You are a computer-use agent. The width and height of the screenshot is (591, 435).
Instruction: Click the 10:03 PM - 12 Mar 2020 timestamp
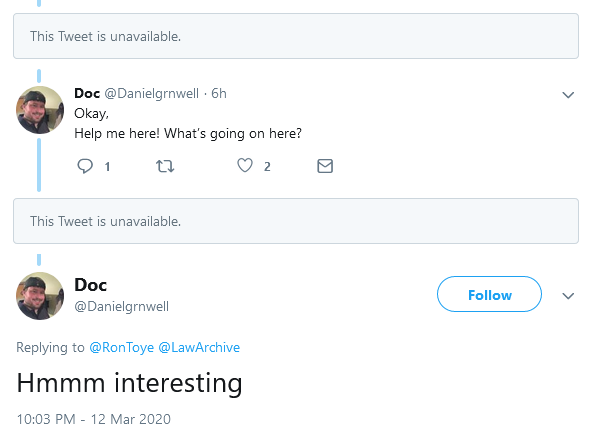tap(93, 419)
